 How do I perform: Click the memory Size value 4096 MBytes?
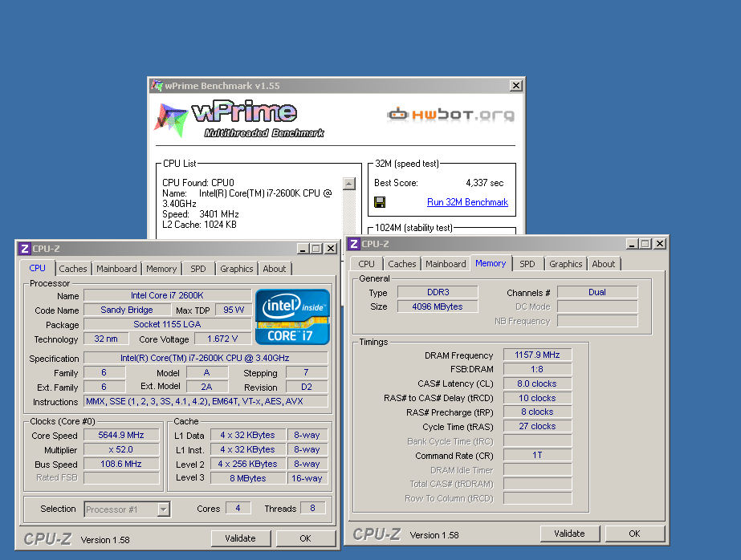(438, 306)
